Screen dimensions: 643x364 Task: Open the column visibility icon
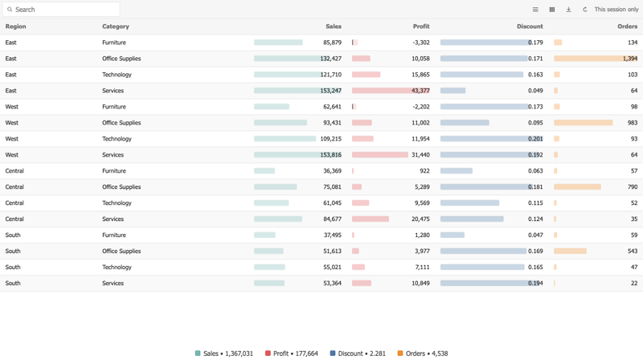(x=552, y=10)
